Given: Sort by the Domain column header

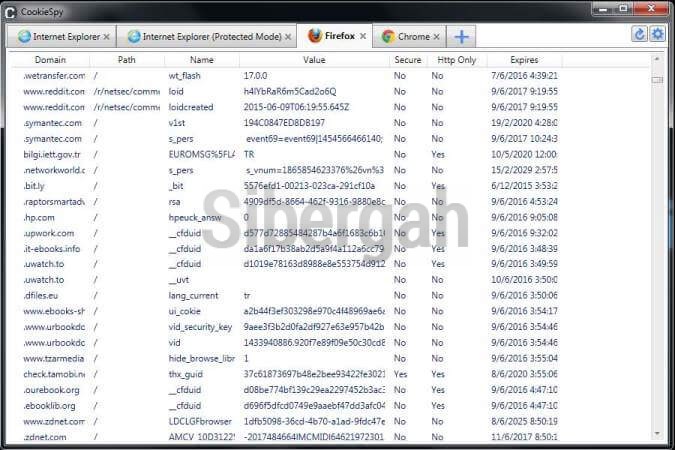Looking at the screenshot, I should click(x=50, y=60).
